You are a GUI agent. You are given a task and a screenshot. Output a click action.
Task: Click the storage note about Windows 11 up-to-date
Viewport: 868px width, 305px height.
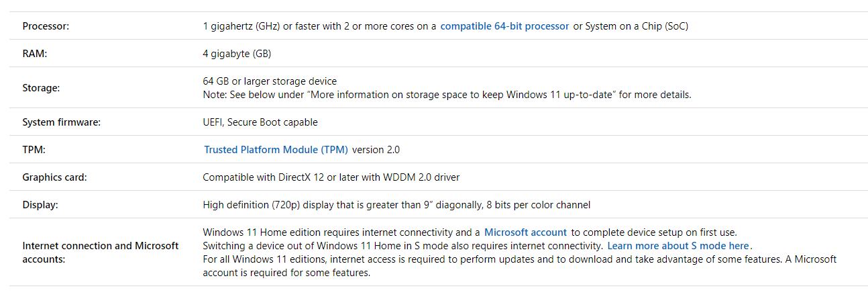pos(447,95)
